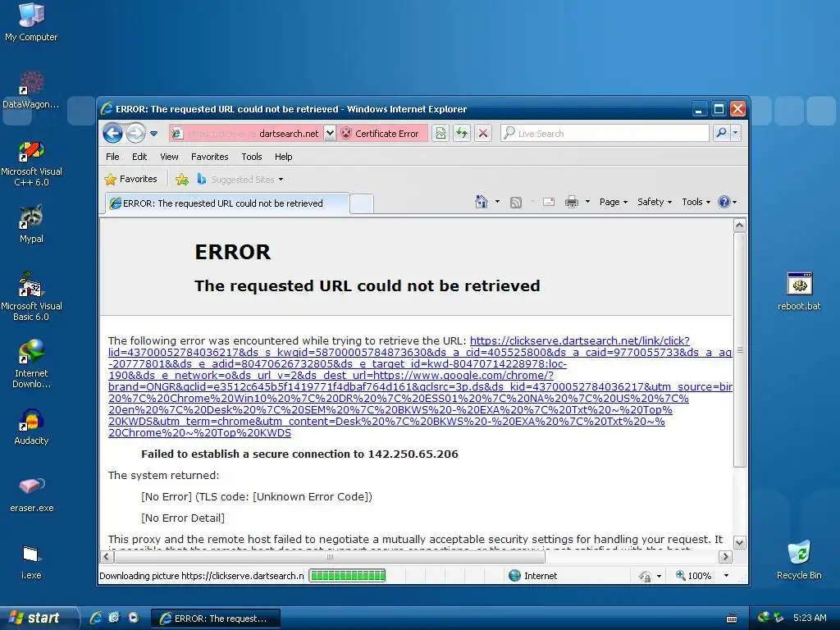Click the green download progress bar
This screenshot has height=630, width=840.
347,575
